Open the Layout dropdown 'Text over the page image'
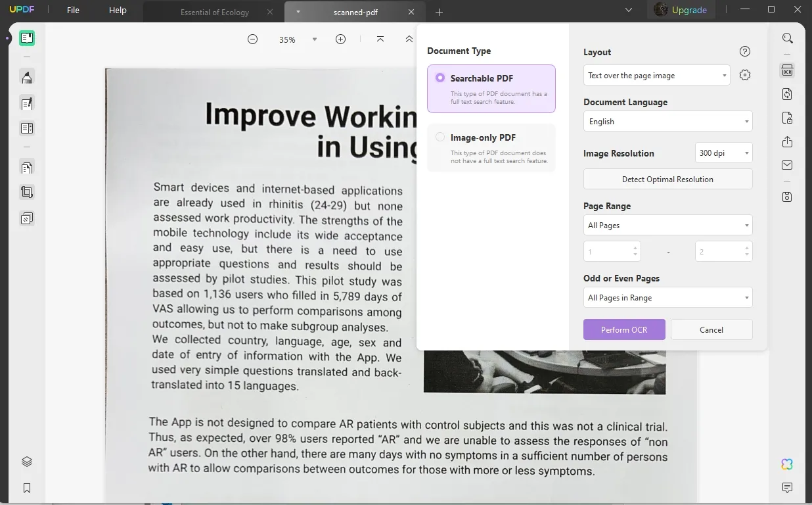 pyautogui.click(x=656, y=75)
